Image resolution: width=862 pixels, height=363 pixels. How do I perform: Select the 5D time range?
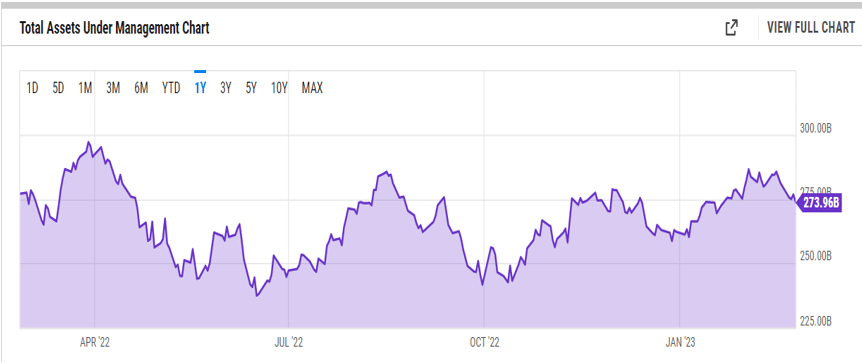pos(58,87)
